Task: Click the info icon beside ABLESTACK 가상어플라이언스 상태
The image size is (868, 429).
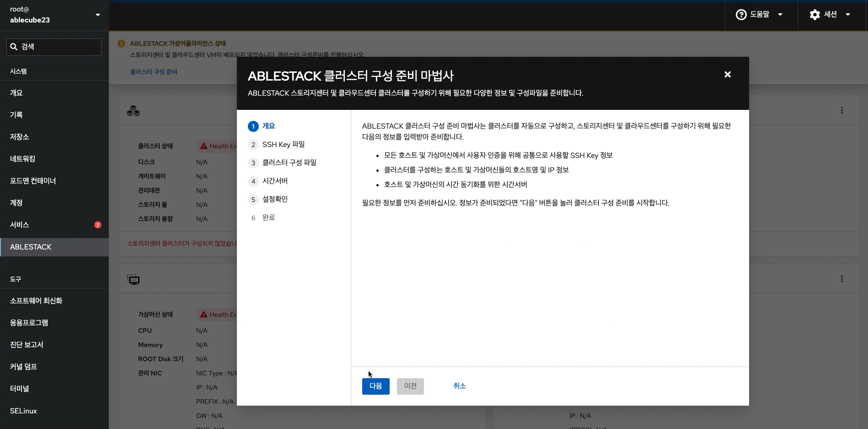Action: [x=121, y=43]
